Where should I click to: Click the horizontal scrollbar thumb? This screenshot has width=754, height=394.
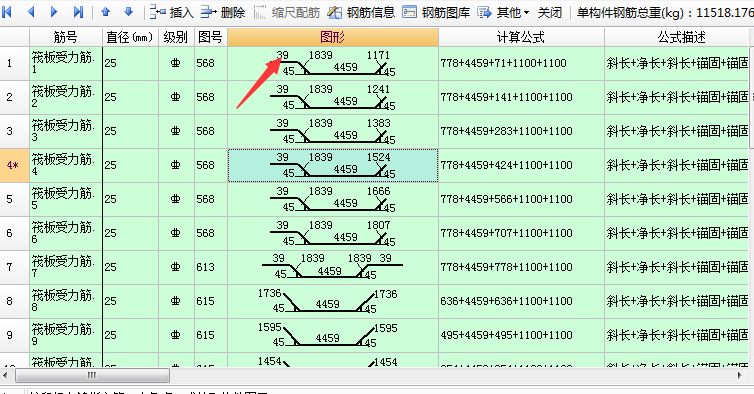92,375
